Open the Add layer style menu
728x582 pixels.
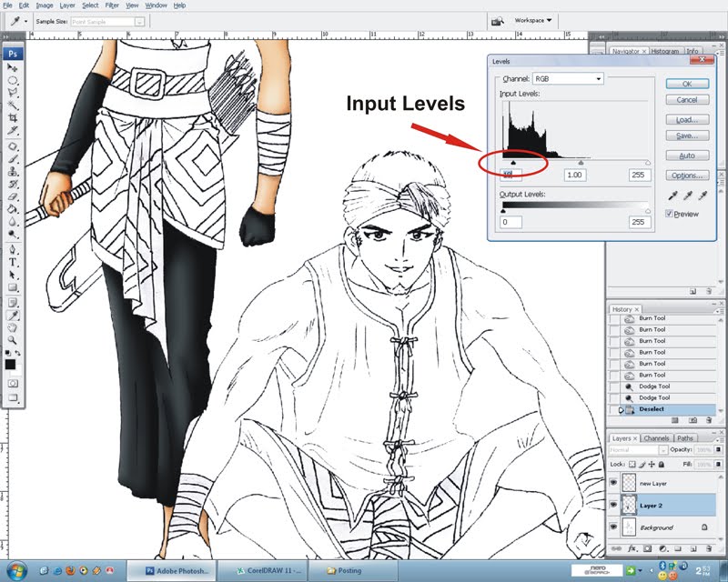pyautogui.click(x=632, y=548)
